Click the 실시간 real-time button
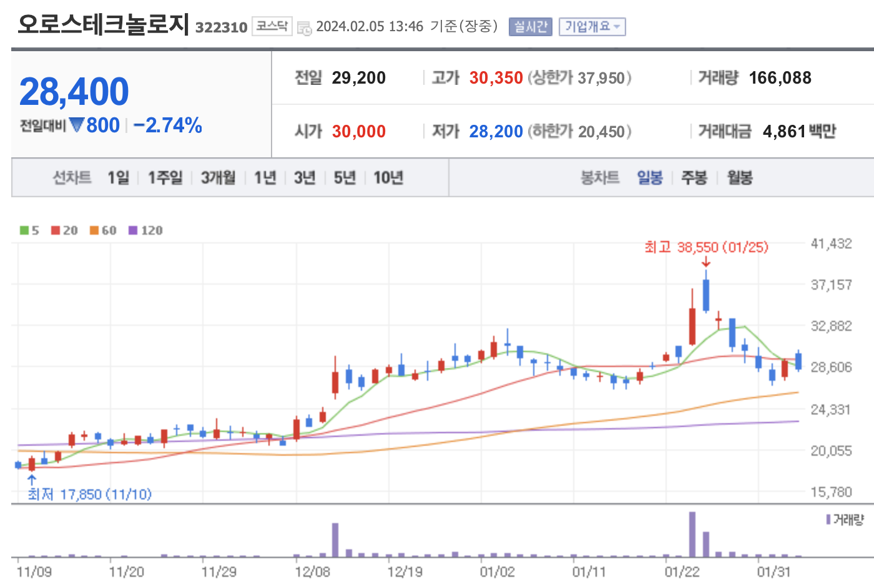This screenshot has width=874, height=588. 530,27
